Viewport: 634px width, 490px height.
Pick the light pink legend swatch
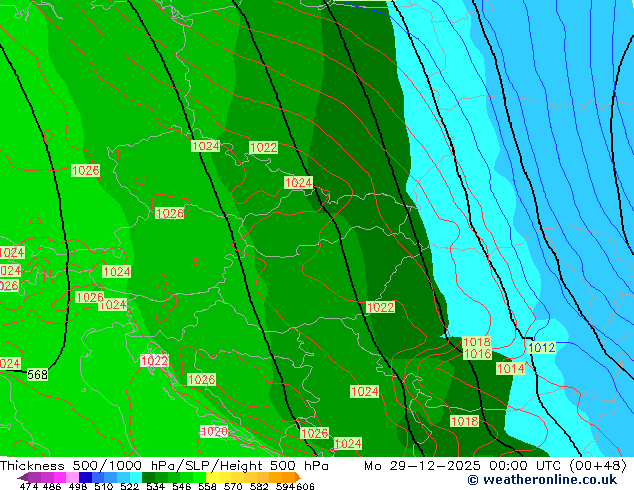(x=72, y=477)
